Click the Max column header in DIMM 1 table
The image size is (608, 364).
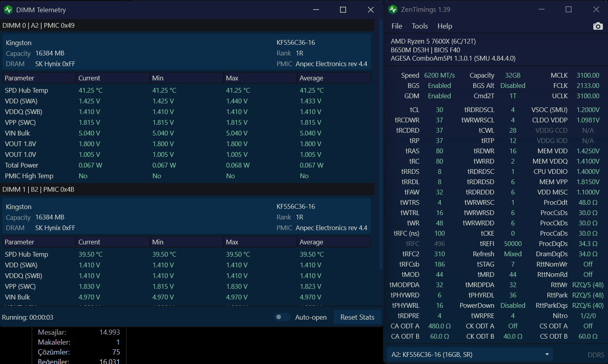click(x=260, y=242)
